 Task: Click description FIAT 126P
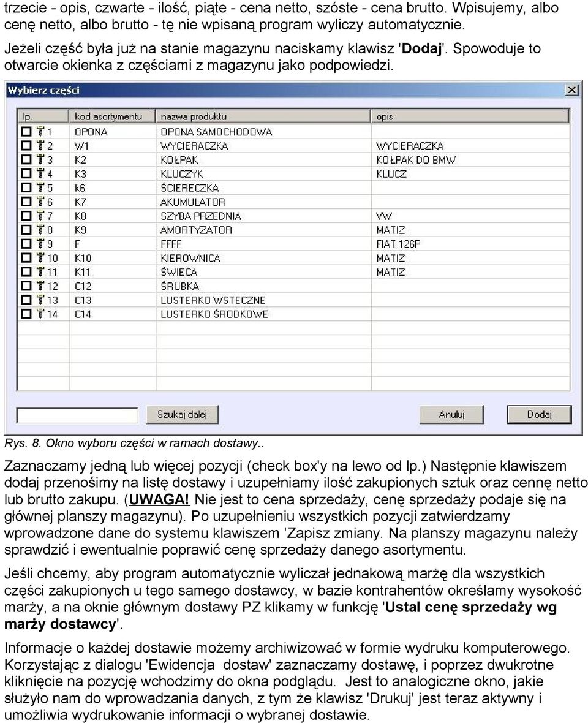coord(398,244)
